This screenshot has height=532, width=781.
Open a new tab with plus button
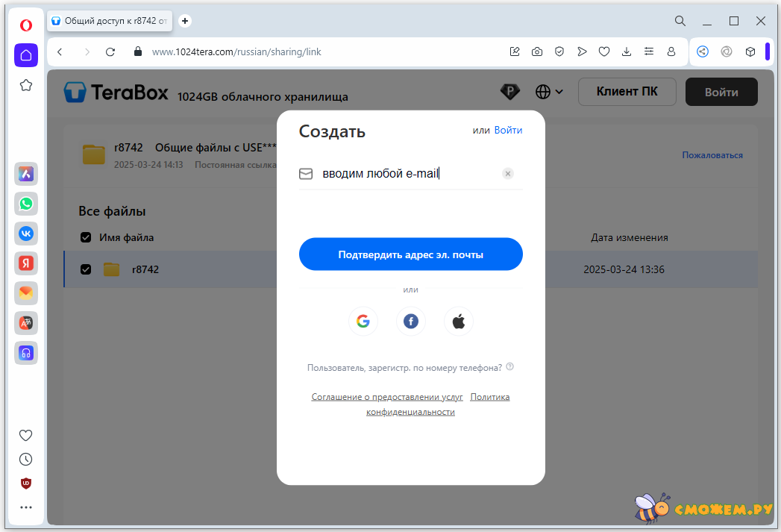click(185, 21)
